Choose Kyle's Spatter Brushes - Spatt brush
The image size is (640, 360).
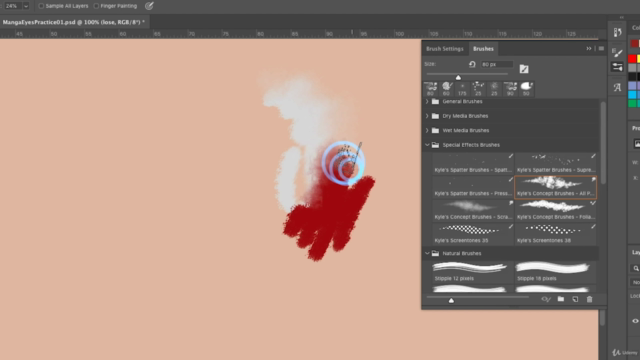(x=473, y=164)
